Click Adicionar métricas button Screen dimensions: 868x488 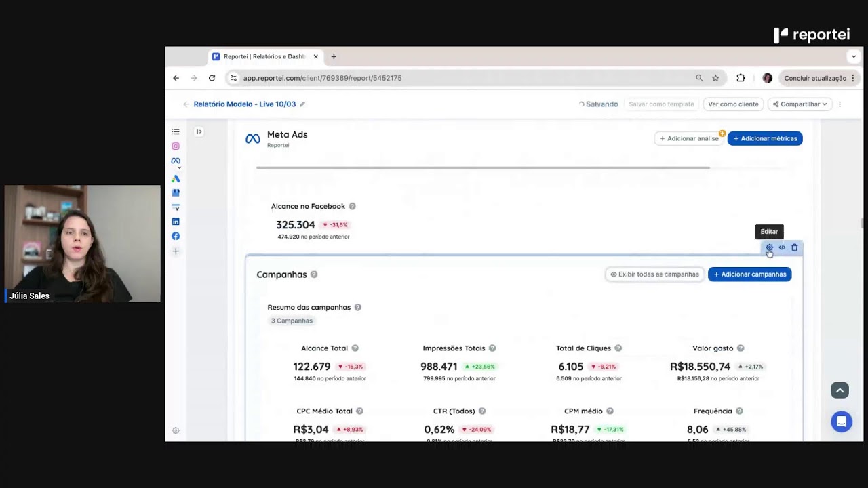tap(765, 138)
